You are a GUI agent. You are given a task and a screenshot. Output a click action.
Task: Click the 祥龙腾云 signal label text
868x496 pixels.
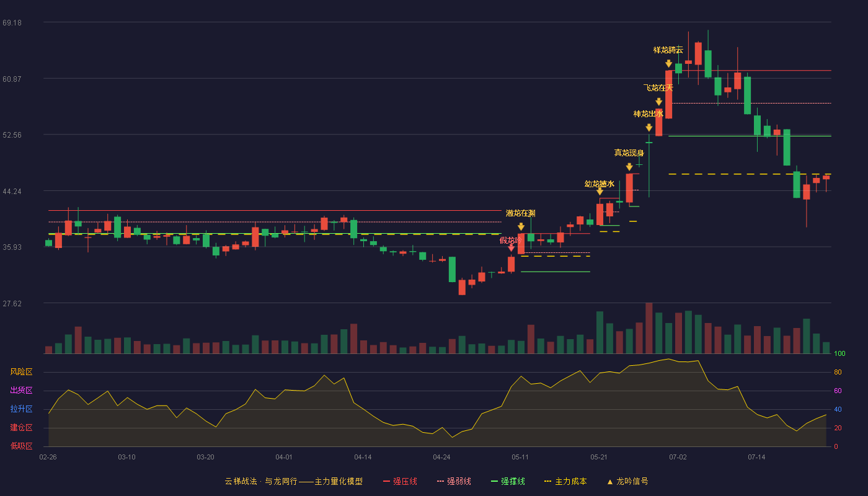(x=668, y=50)
